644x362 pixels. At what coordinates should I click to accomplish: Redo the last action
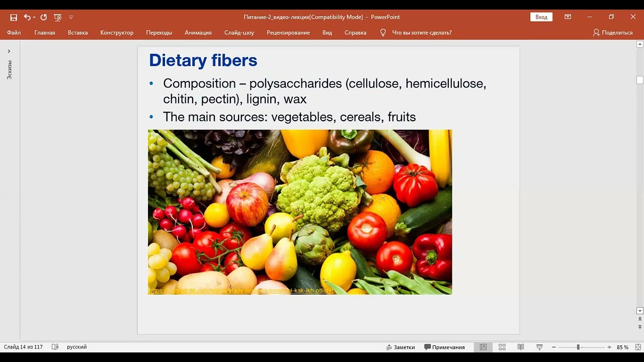click(44, 17)
